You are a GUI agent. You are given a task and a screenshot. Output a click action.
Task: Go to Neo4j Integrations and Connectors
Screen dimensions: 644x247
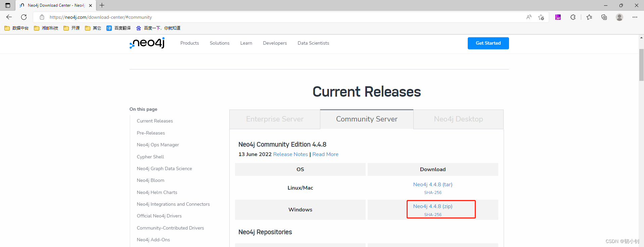[x=173, y=204]
